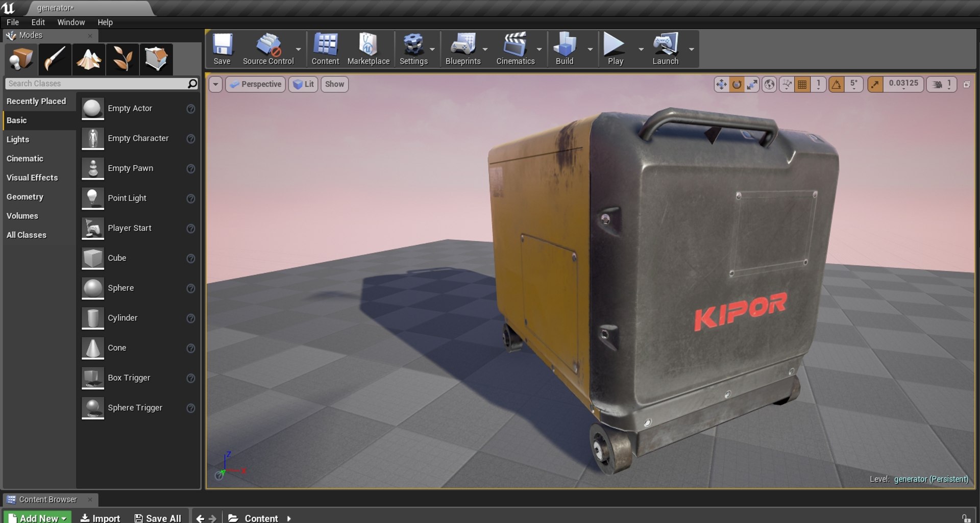Open the Marketplace toolbar icon
The height and width of the screenshot is (523, 980).
pyautogui.click(x=368, y=49)
